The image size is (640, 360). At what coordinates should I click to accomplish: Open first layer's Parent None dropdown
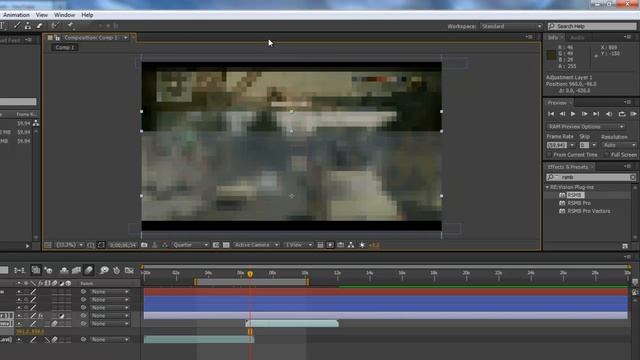(x=110, y=292)
